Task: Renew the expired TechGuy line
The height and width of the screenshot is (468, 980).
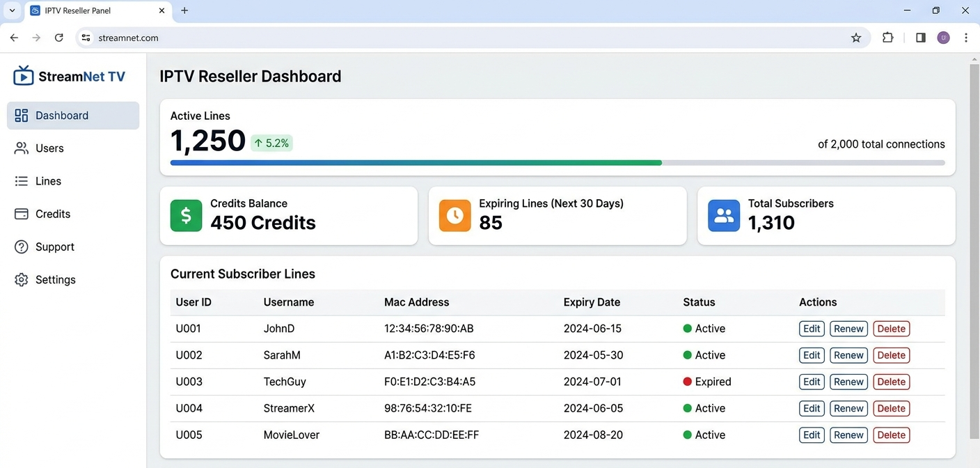Action: pyautogui.click(x=848, y=382)
